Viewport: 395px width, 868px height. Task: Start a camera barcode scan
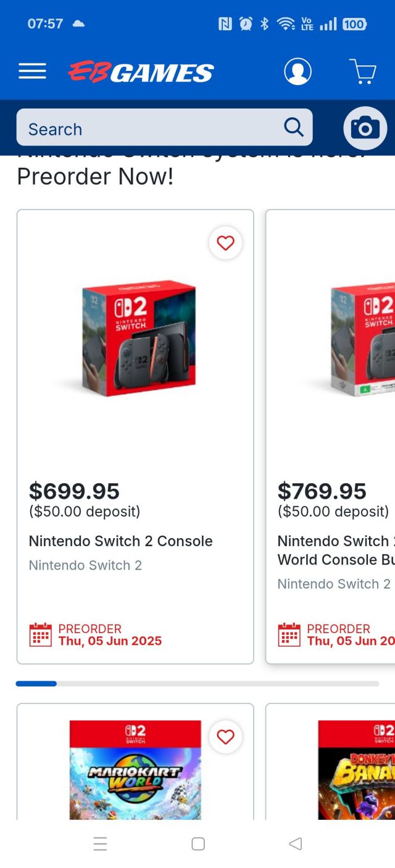coord(365,128)
